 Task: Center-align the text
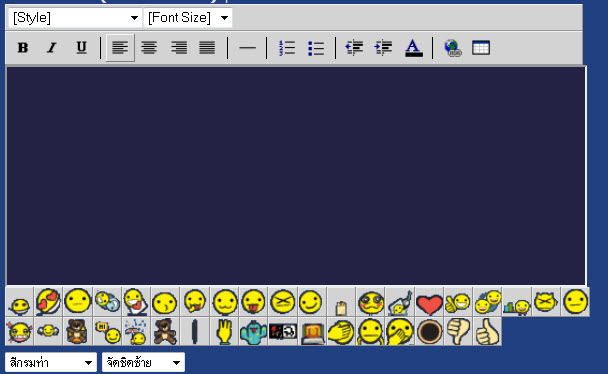pos(149,48)
